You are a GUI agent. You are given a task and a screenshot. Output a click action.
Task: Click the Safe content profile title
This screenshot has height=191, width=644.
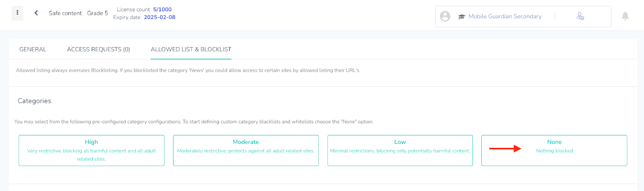coord(65,13)
